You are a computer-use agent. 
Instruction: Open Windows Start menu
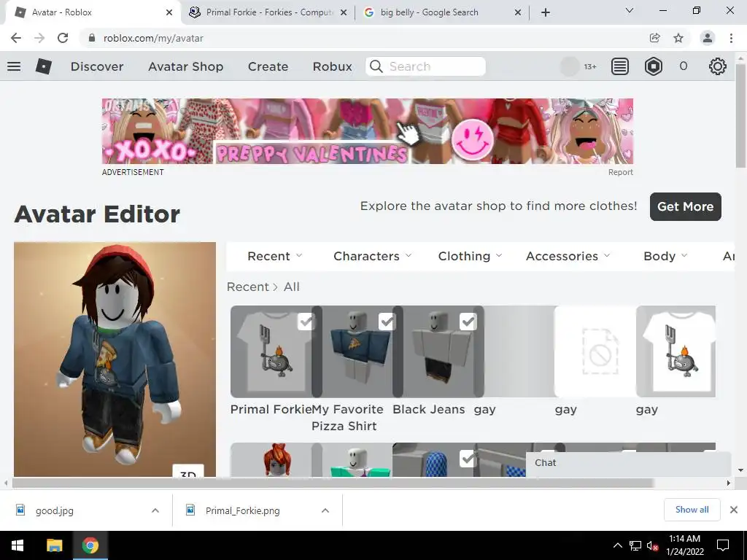tap(18, 545)
